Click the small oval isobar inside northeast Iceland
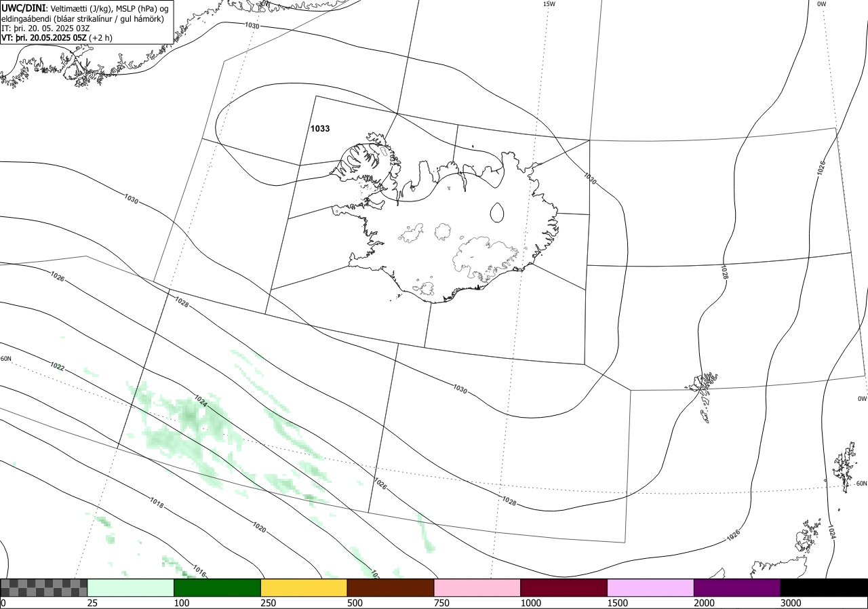868x609 pixels. [497, 213]
